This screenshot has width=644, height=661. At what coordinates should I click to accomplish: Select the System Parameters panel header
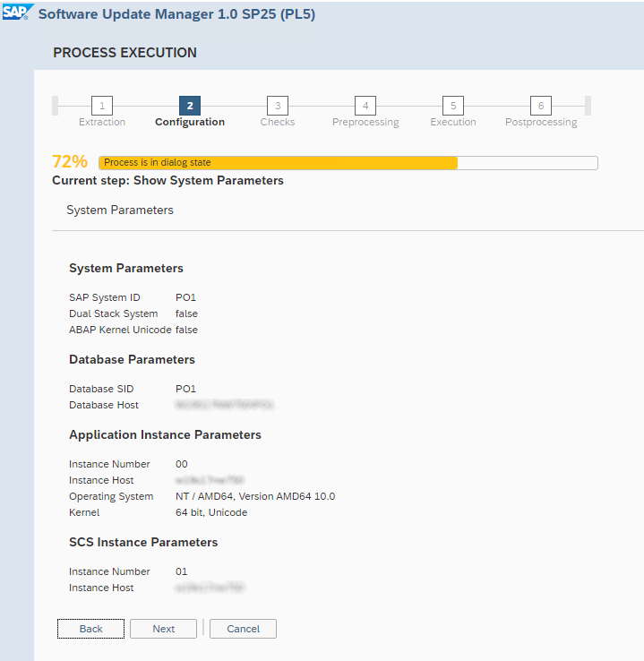coord(120,210)
